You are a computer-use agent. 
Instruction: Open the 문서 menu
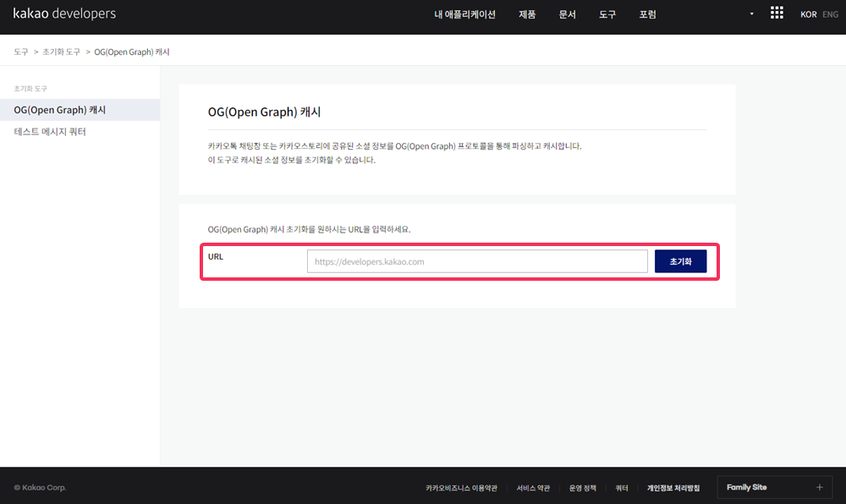[567, 14]
